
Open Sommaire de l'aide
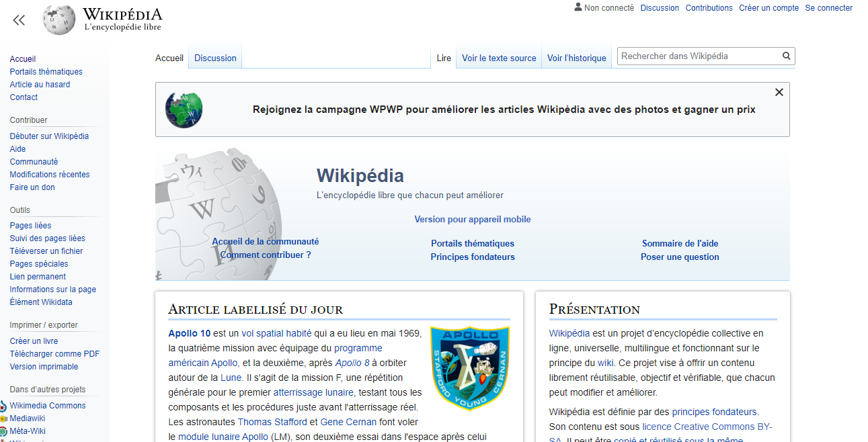[x=680, y=244]
